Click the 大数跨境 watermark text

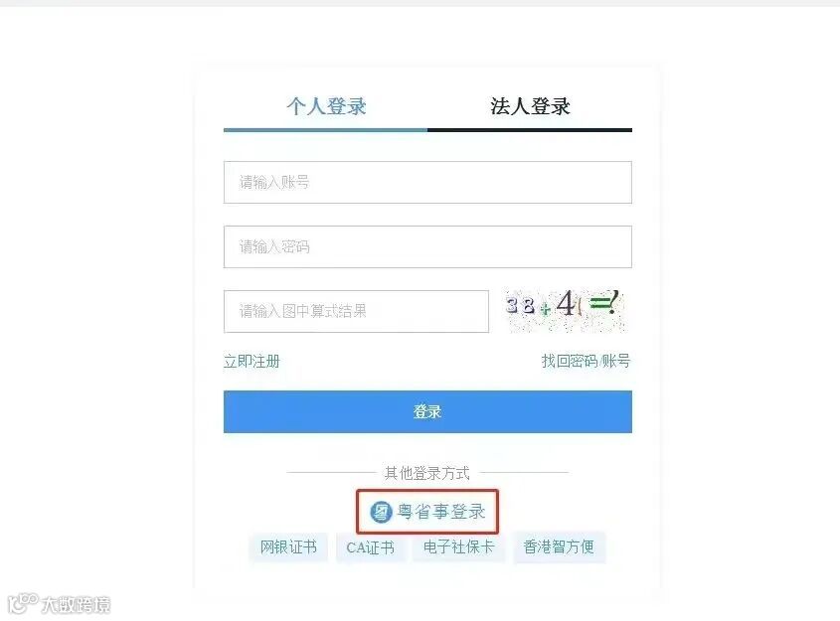[77, 604]
